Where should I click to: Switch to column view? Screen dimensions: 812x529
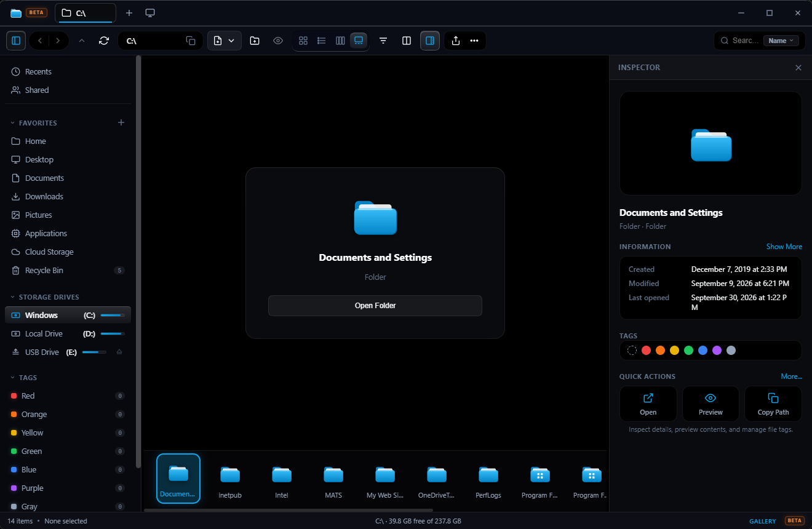[340, 41]
